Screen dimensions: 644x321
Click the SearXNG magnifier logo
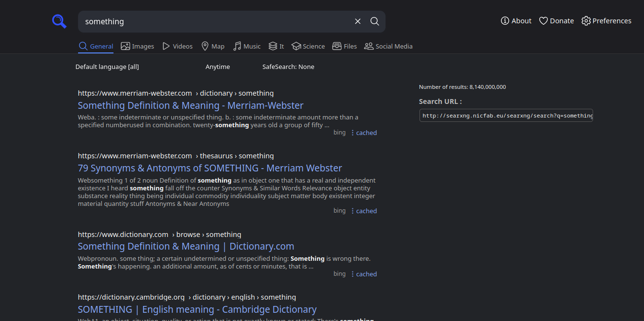tap(59, 21)
